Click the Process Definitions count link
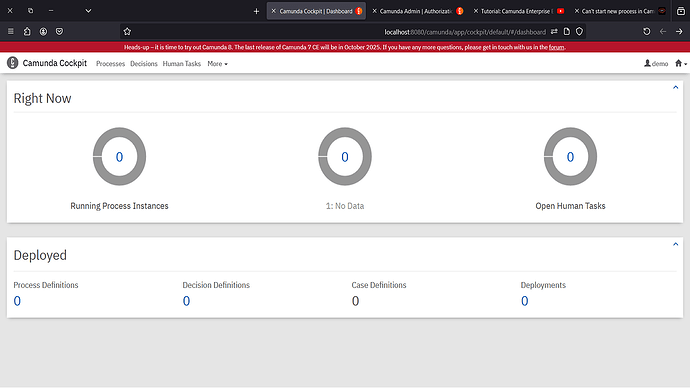This screenshot has width=690, height=388. click(x=17, y=301)
